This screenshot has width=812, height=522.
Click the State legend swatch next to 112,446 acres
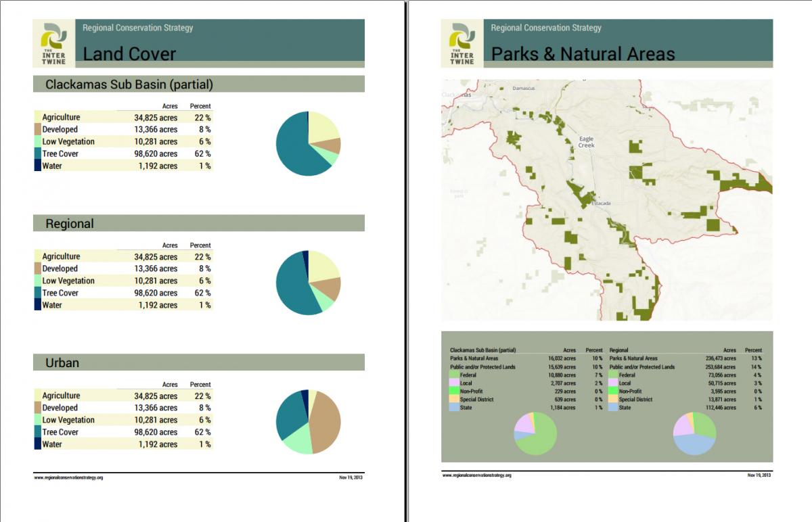(614, 407)
